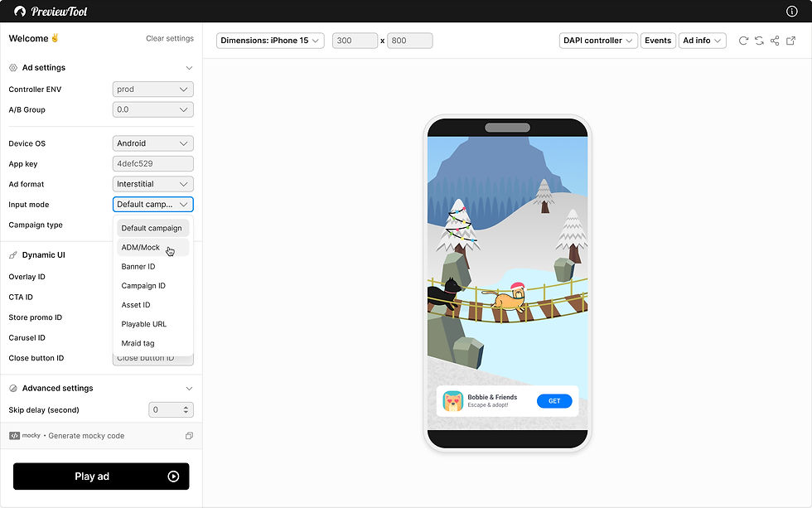
Task: Open the info icon in top bar
Action: coord(791,11)
